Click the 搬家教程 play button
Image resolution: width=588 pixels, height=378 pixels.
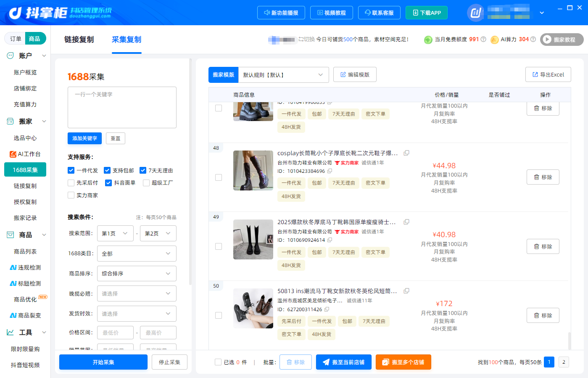pos(562,40)
